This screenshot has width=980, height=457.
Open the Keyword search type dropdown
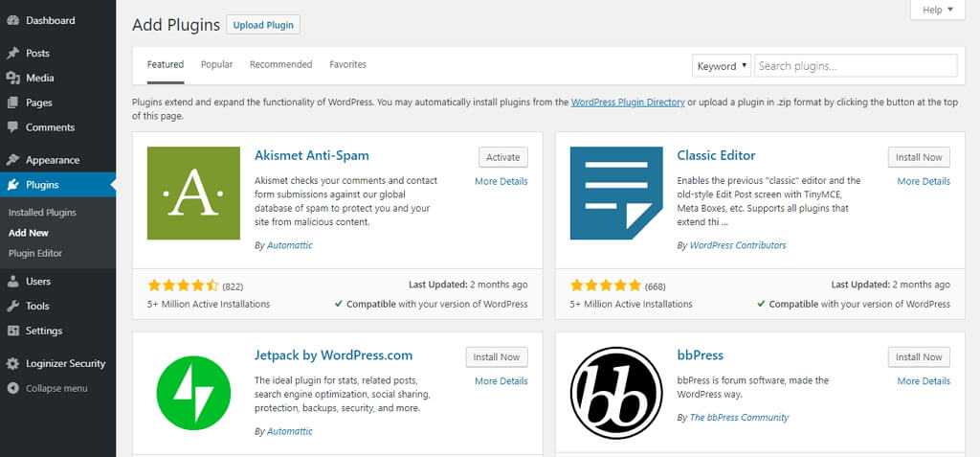[x=722, y=66]
